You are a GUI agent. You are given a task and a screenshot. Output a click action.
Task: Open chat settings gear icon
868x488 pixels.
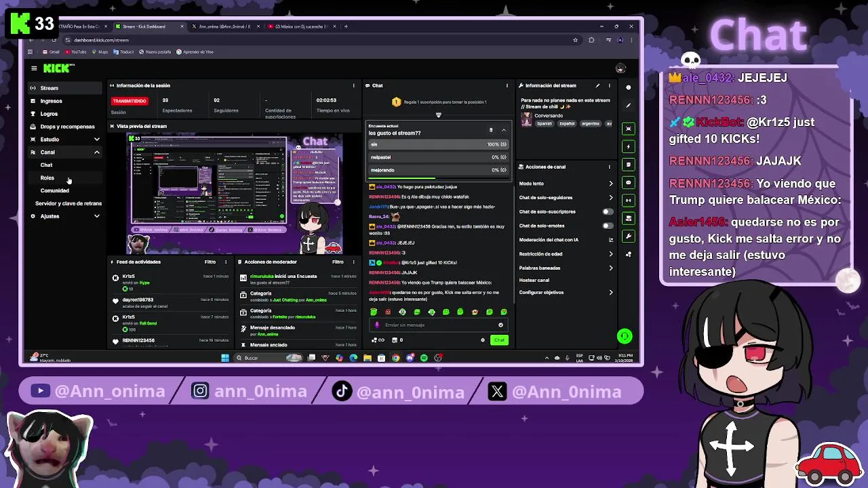483,340
